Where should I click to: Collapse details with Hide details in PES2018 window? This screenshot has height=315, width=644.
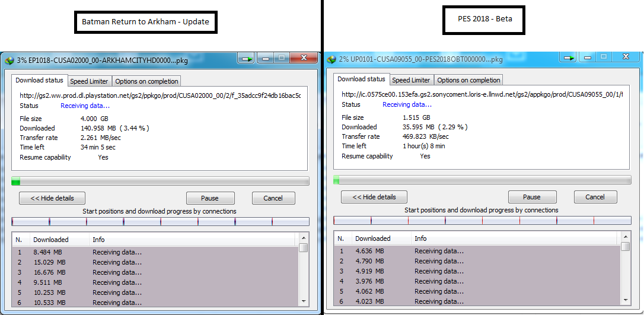374,197
